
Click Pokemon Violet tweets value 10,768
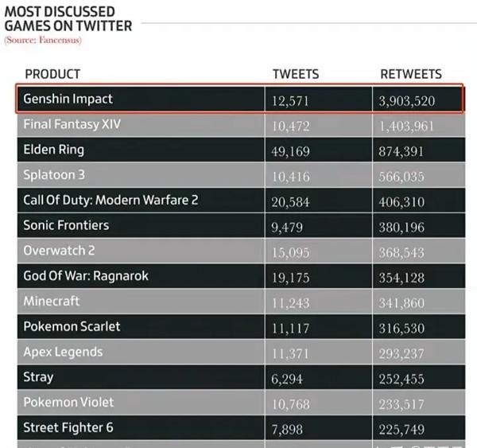coord(290,404)
